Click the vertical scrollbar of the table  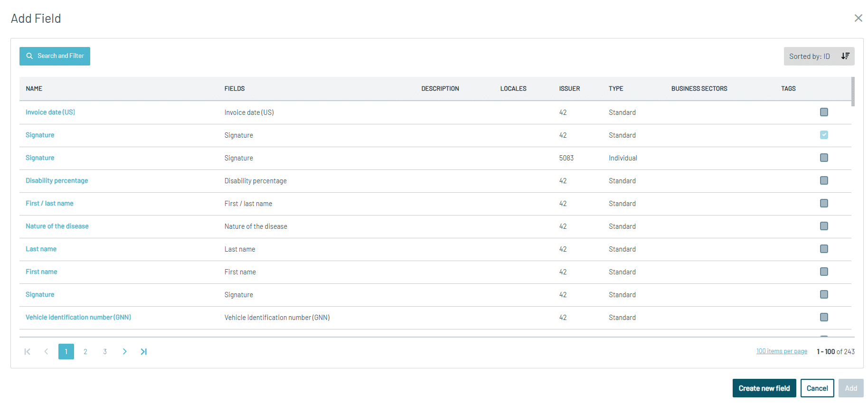[x=853, y=93]
